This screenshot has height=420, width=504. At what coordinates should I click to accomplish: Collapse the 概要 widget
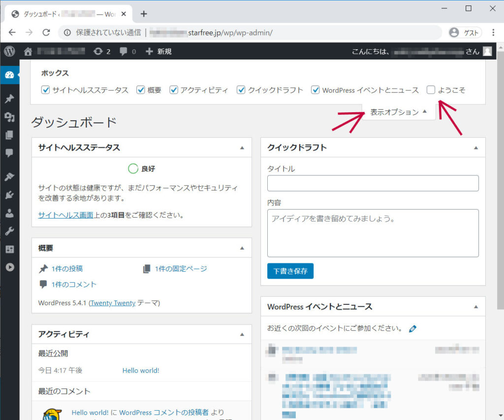242,248
